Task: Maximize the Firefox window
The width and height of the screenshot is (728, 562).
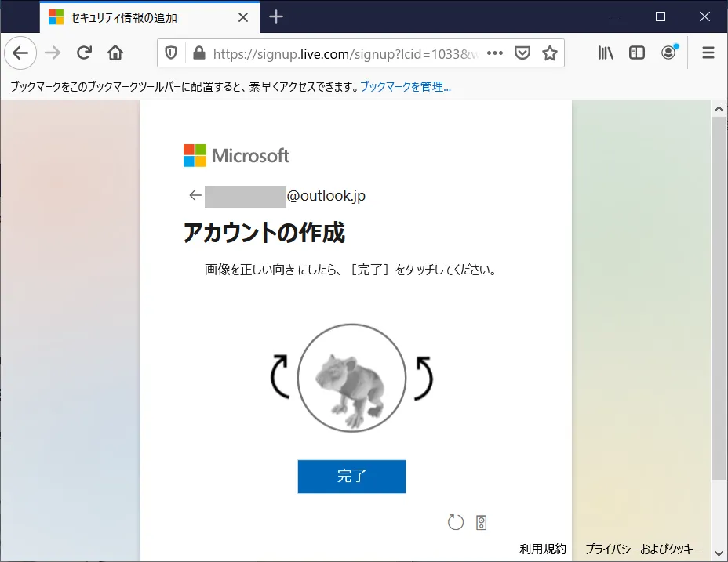Action: point(661,16)
